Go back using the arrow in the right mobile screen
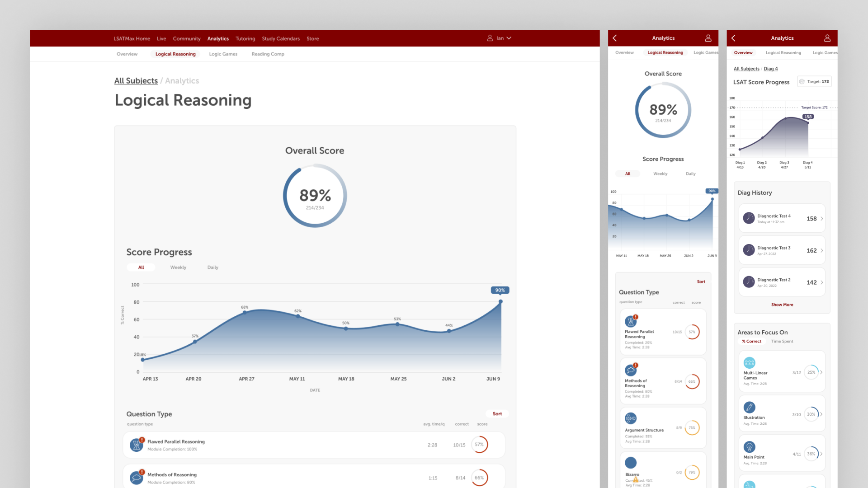 pos(734,38)
